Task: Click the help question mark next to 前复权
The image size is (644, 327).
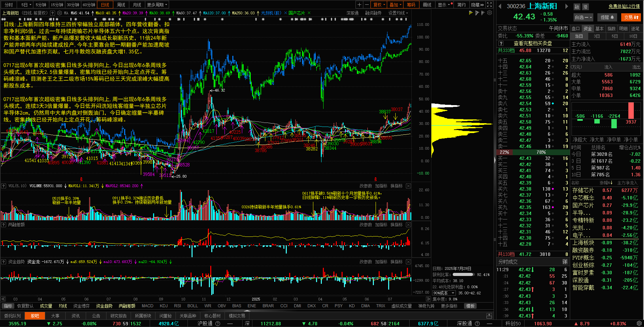Action: (52, 13)
